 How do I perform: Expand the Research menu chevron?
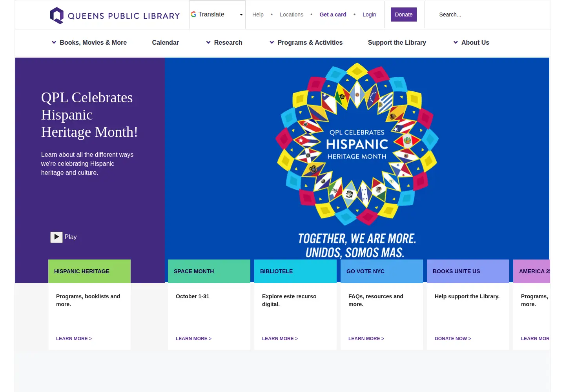click(208, 42)
